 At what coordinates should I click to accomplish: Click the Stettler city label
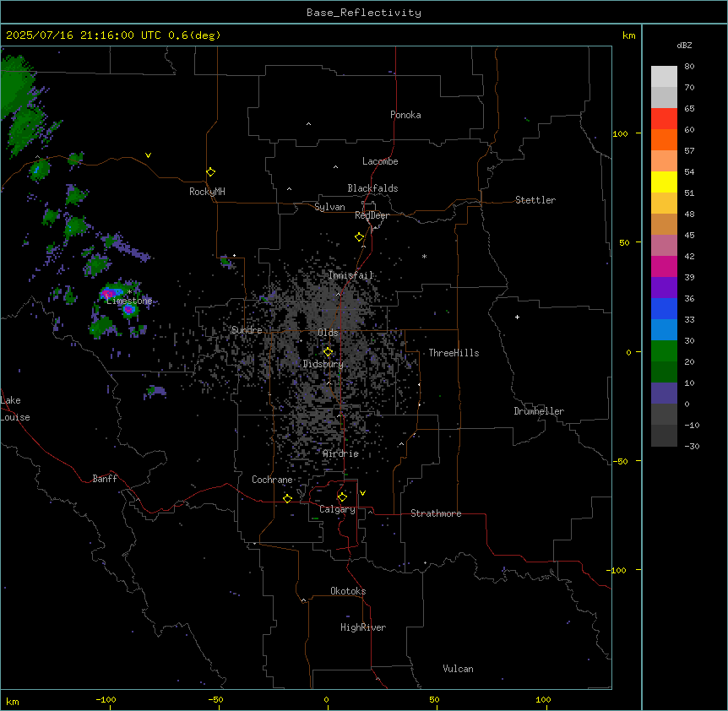[535, 200]
